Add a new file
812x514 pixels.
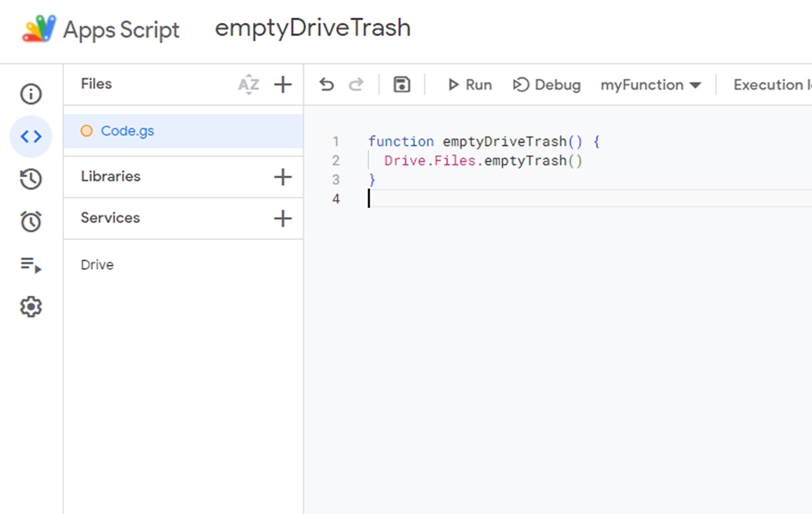(x=283, y=84)
